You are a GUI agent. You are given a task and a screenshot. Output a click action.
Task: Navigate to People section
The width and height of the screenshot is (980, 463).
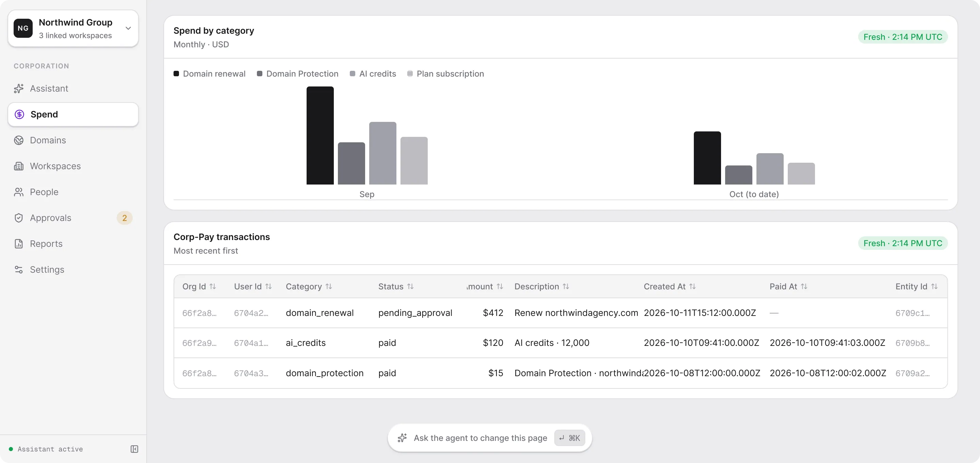pyautogui.click(x=73, y=192)
